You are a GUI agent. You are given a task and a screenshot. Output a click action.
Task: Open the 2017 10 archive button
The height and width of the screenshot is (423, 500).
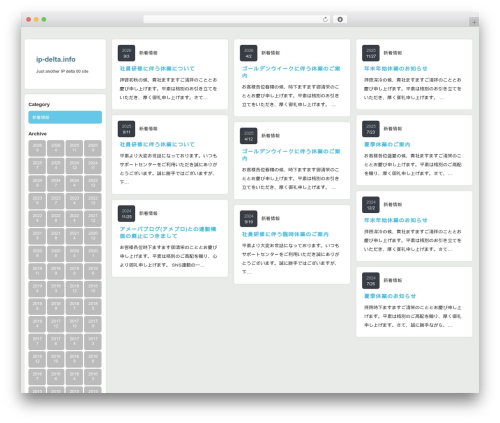point(74,324)
